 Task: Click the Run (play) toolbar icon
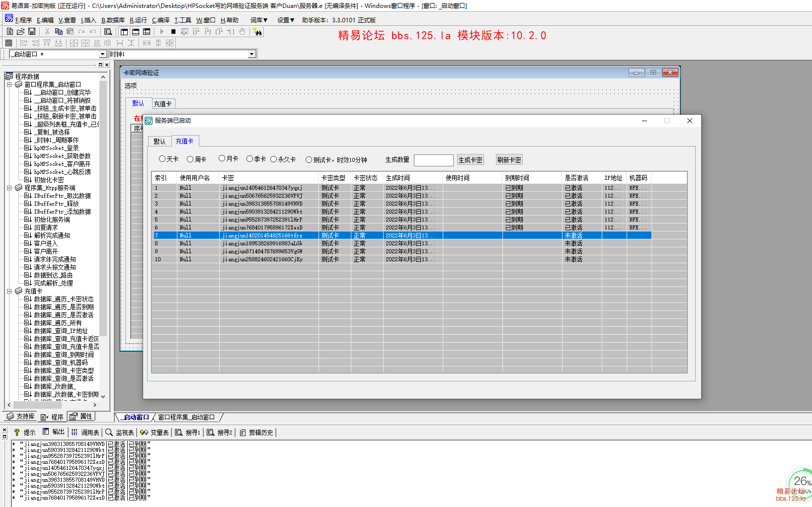pos(162,31)
